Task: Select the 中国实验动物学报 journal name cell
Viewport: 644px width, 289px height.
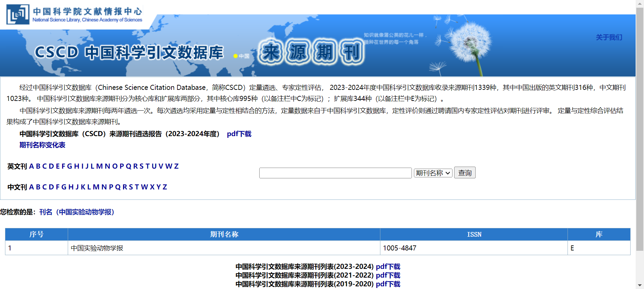Action: (x=224, y=248)
